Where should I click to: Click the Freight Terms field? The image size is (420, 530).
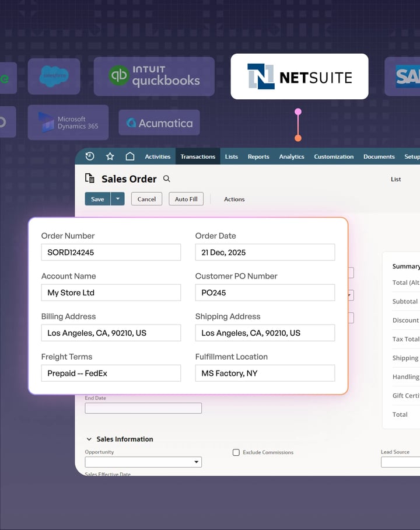click(x=111, y=374)
